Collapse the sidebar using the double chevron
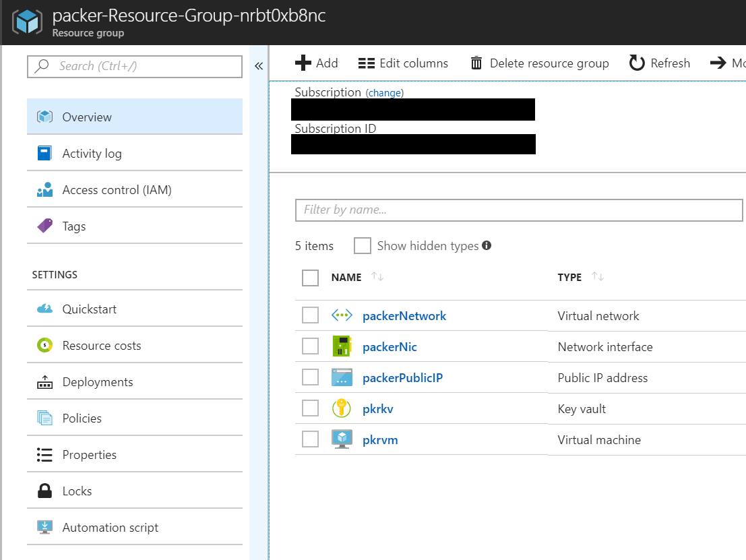 (x=259, y=65)
